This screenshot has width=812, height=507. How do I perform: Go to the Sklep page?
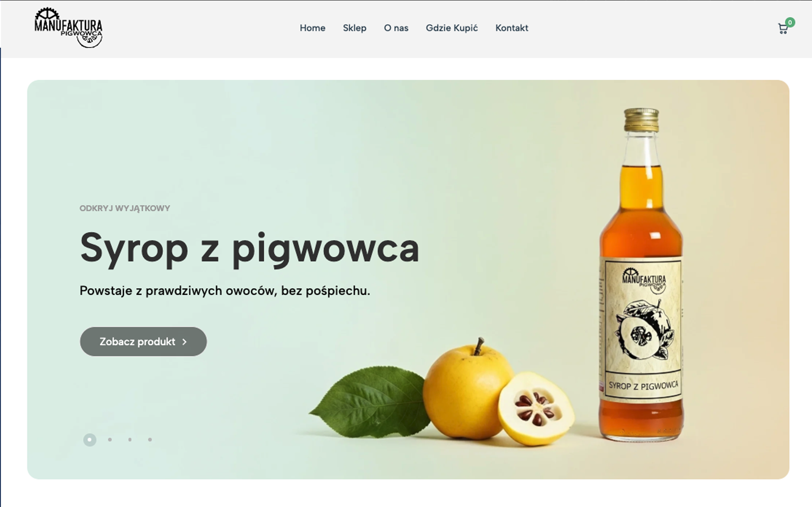[x=354, y=28]
